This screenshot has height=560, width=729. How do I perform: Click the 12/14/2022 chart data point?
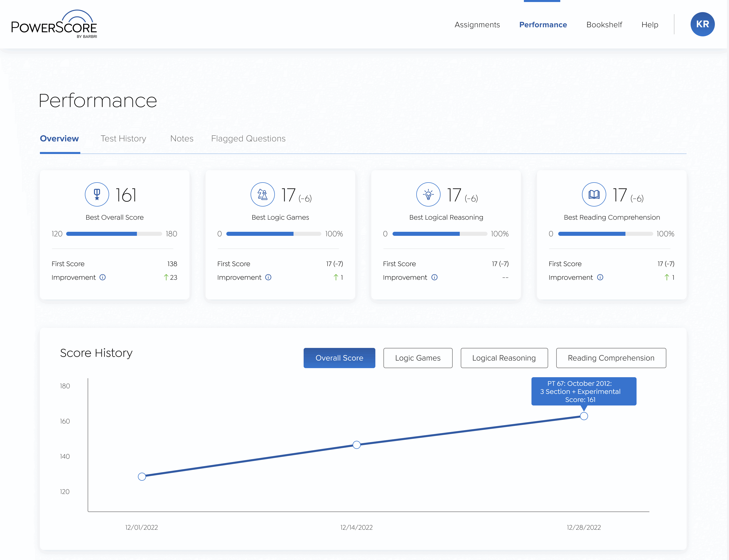[356, 445]
